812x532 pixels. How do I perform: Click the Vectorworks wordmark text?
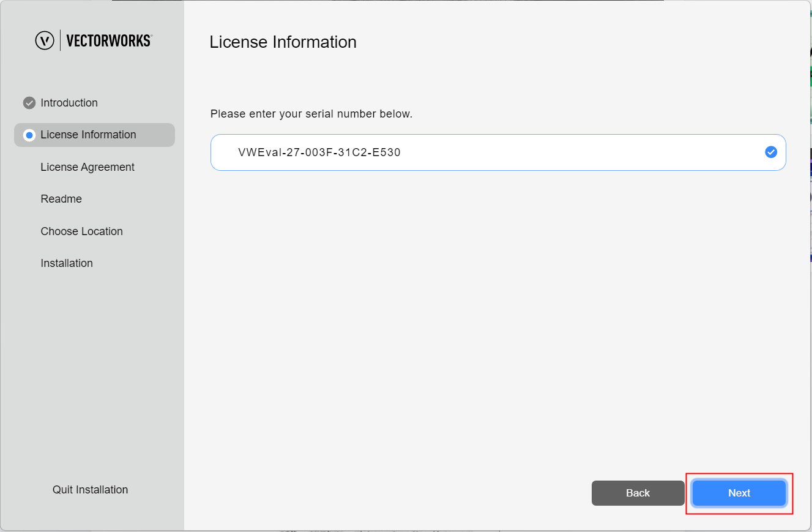pos(109,41)
